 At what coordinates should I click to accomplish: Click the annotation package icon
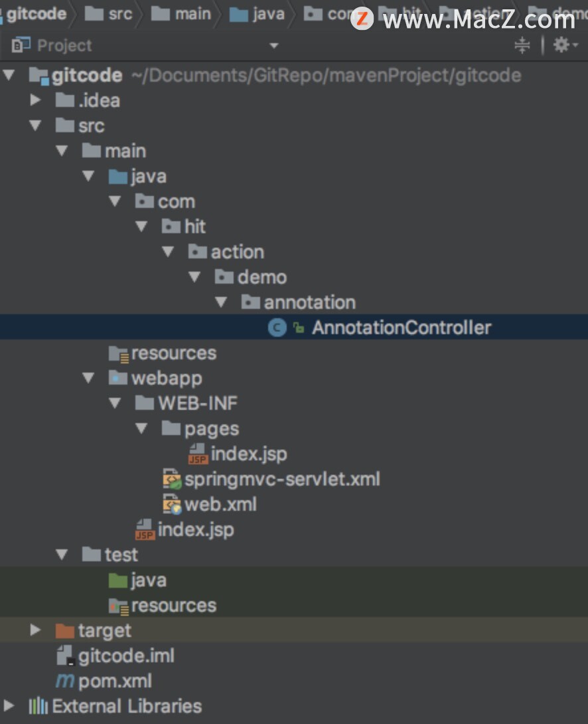point(250,302)
